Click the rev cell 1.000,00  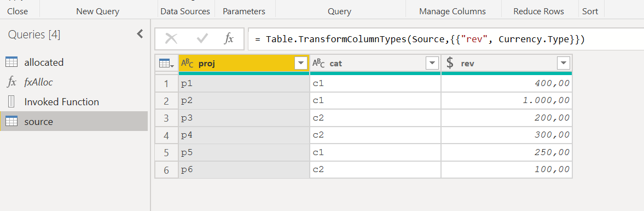[507, 101]
